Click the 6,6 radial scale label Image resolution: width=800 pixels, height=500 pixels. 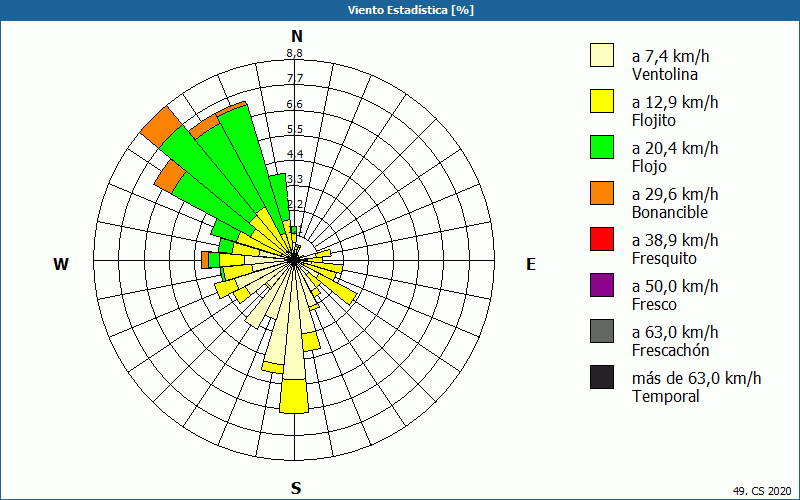294,104
